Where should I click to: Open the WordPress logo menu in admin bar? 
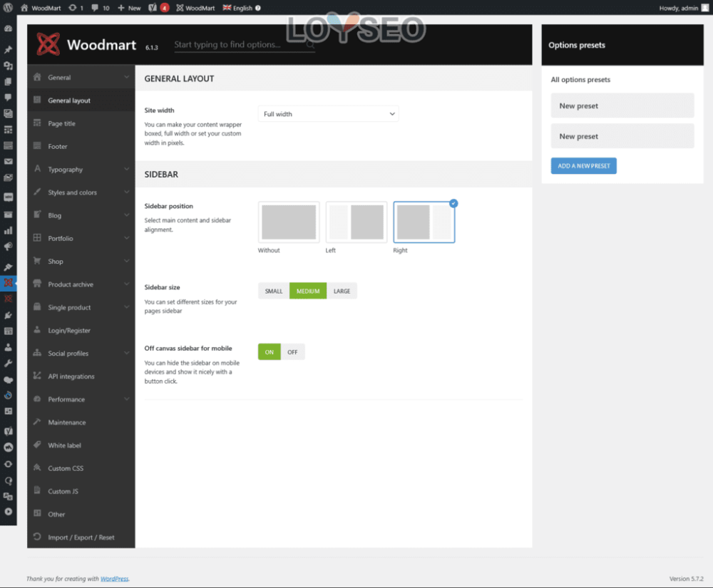tap(8, 8)
